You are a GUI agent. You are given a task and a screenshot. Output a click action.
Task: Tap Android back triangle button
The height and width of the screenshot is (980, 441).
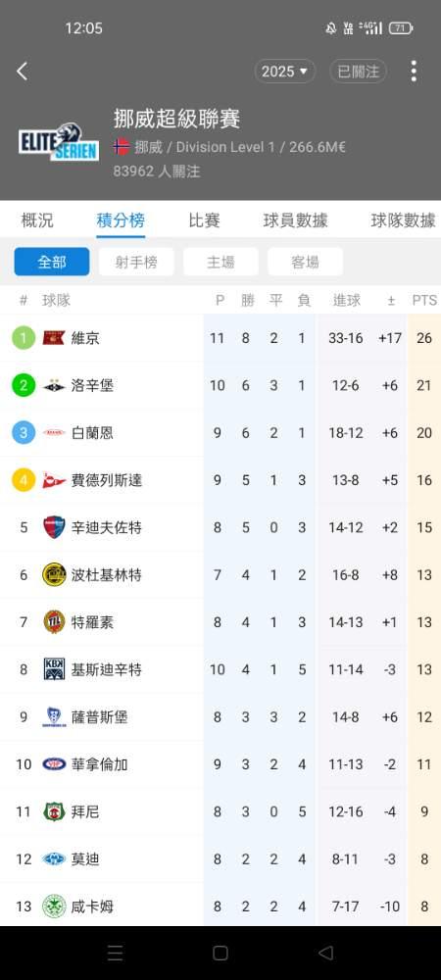click(x=325, y=953)
